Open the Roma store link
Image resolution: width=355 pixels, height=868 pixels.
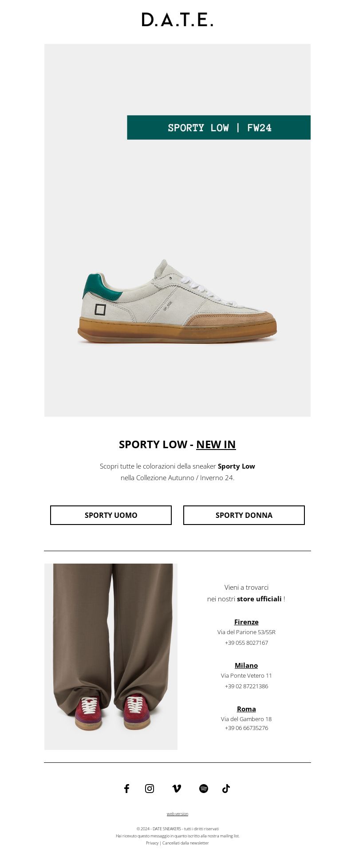pos(246,709)
